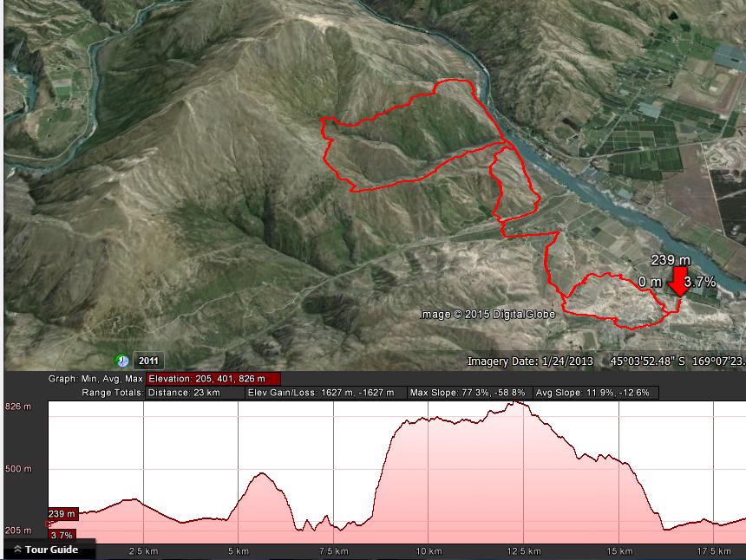746x560 pixels.
Task: Open the historical imagery clock icon
Action: click(x=122, y=361)
